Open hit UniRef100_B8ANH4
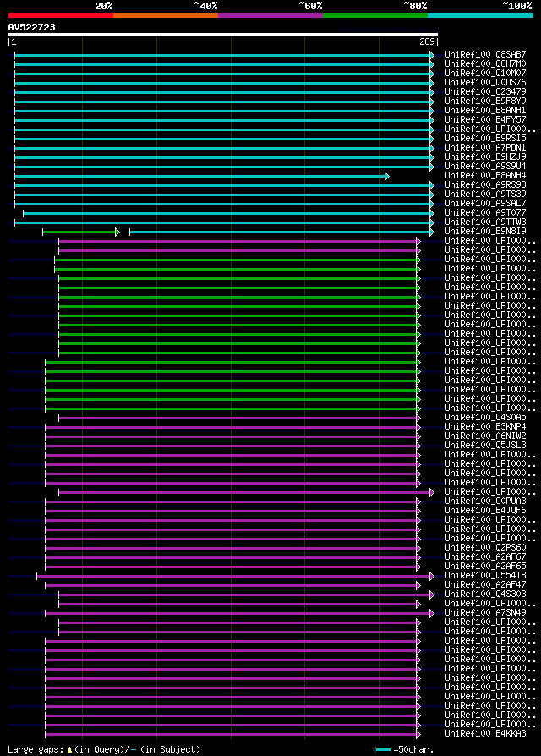 click(485, 176)
